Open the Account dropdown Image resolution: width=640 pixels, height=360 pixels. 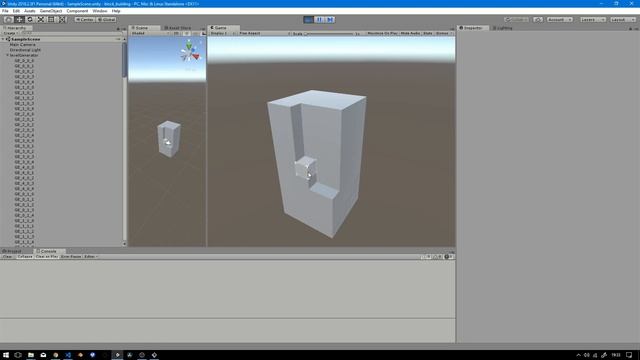(560, 19)
